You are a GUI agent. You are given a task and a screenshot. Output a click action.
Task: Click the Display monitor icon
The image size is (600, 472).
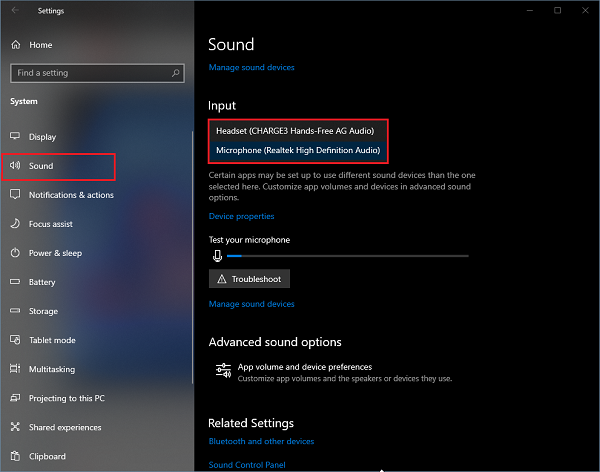click(15, 137)
